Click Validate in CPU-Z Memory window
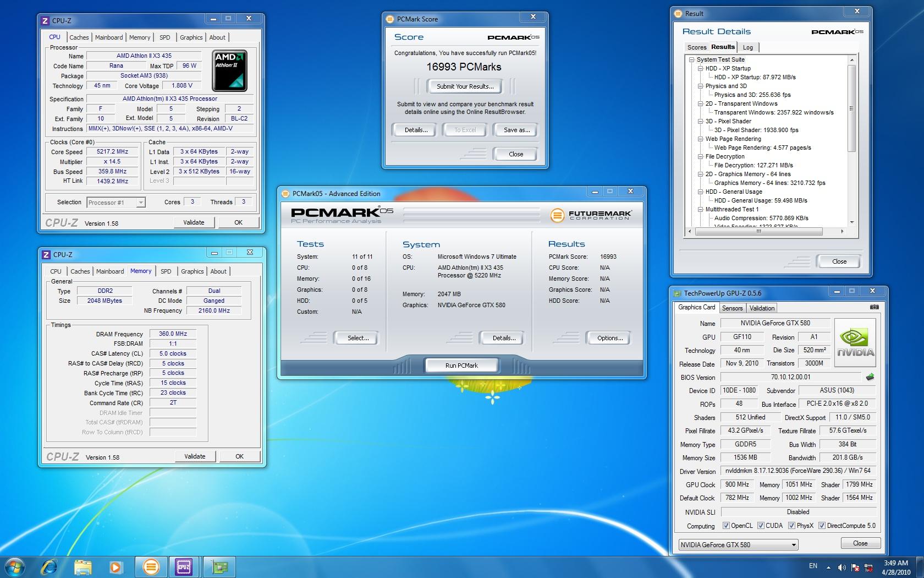924x578 pixels. point(195,456)
